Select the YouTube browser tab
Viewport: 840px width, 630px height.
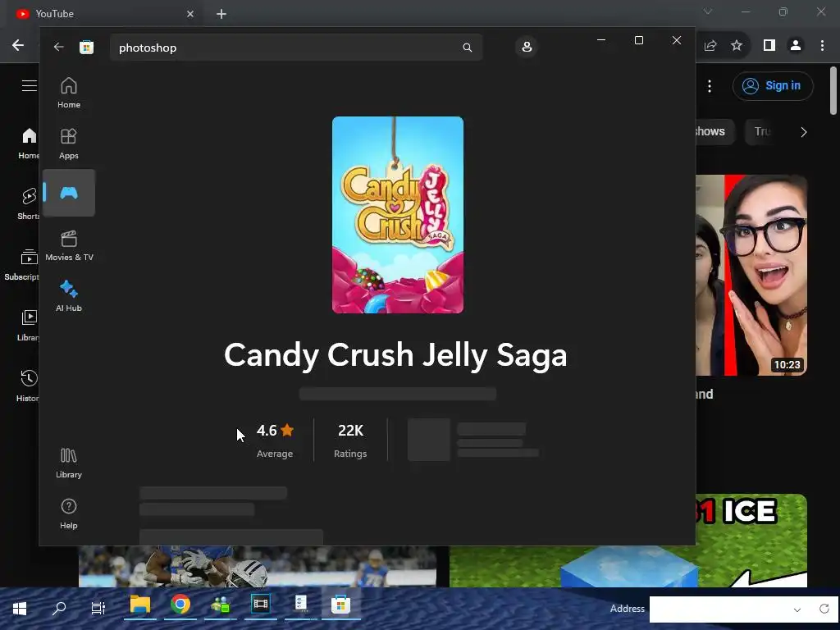104,14
